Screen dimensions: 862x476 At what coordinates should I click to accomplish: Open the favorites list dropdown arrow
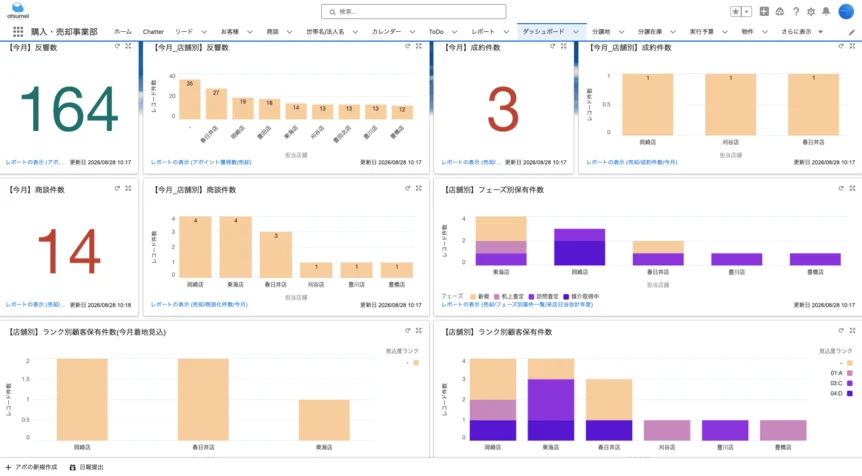(x=747, y=12)
